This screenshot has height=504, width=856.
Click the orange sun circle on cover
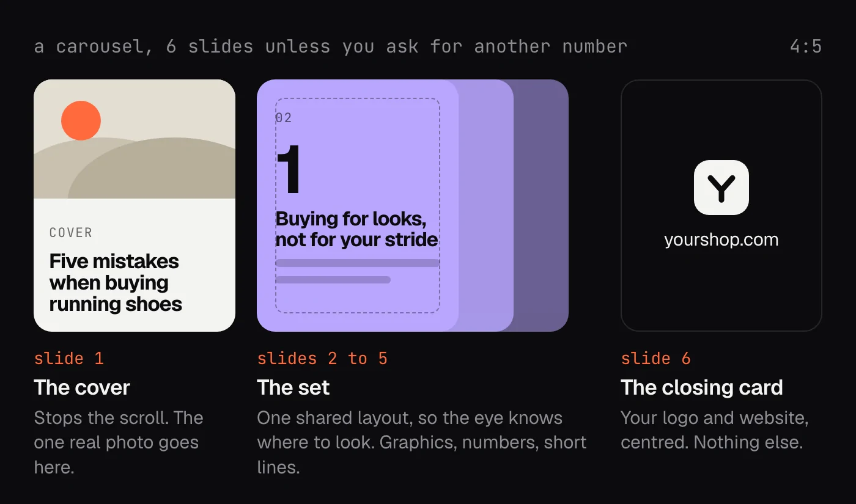click(x=81, y=120)
